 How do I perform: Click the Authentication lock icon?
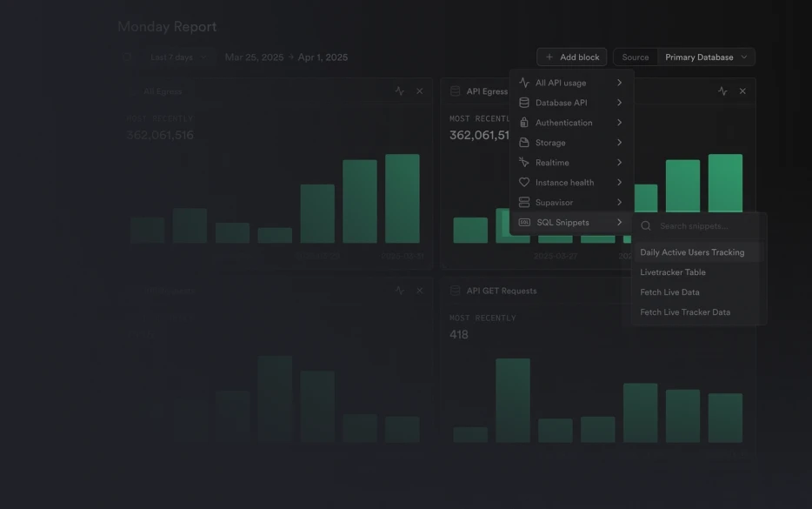pos(524,123)
